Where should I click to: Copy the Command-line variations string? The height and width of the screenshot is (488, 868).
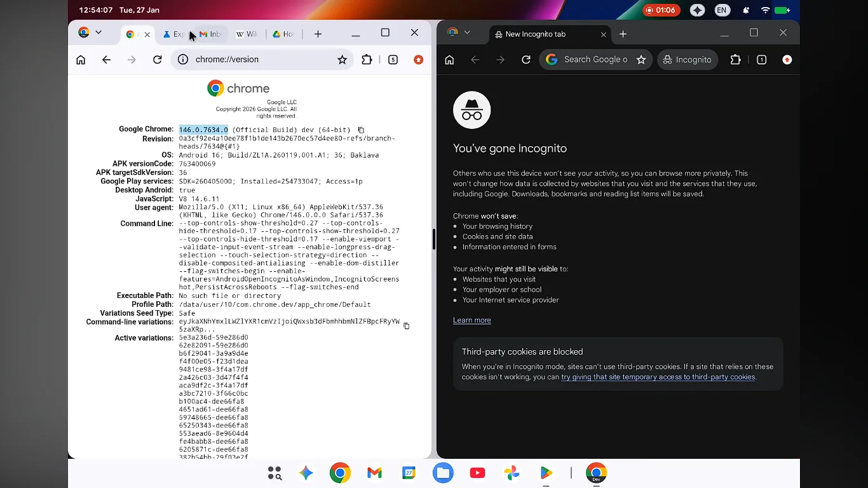[x=407, y=327]
